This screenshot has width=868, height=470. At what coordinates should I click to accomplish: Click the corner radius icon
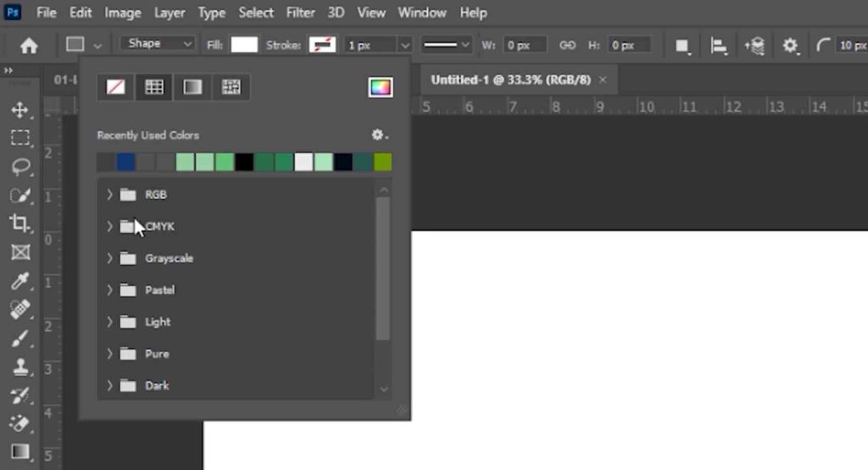click(823, 46)
